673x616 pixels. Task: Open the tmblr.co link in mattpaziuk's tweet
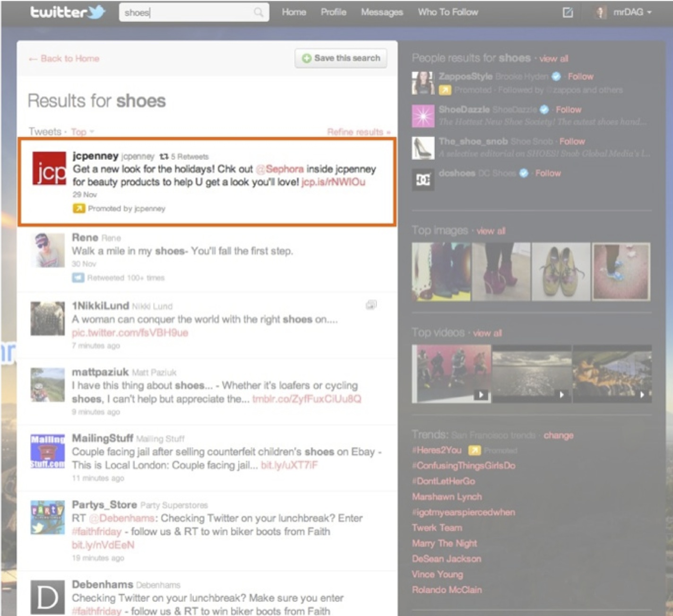307,399
